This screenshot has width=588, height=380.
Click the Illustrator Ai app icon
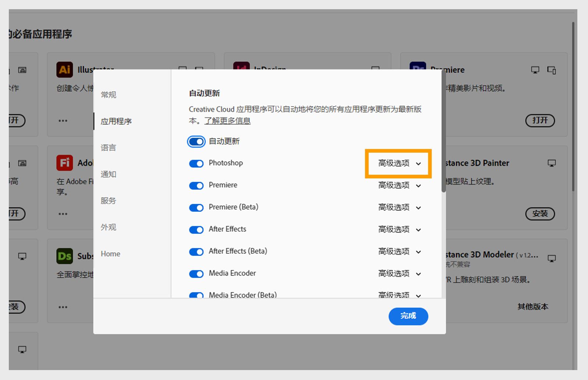(65, 70)
